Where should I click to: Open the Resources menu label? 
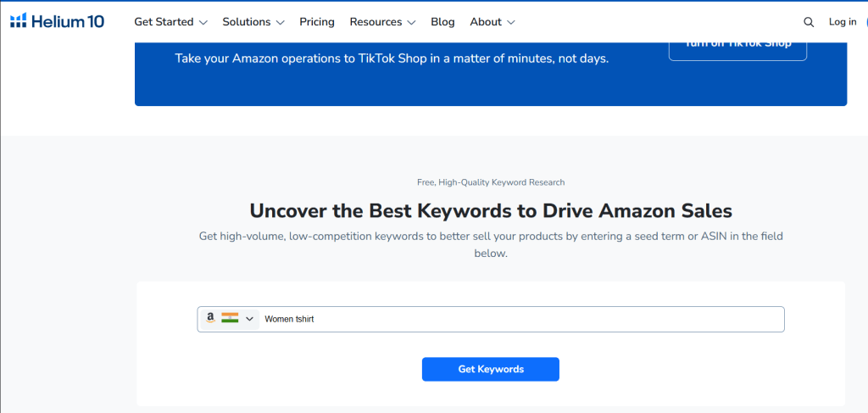(376, 22)
